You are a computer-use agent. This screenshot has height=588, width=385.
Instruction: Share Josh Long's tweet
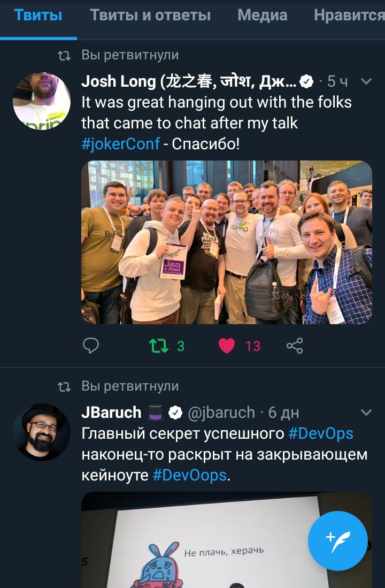[295, 346]
